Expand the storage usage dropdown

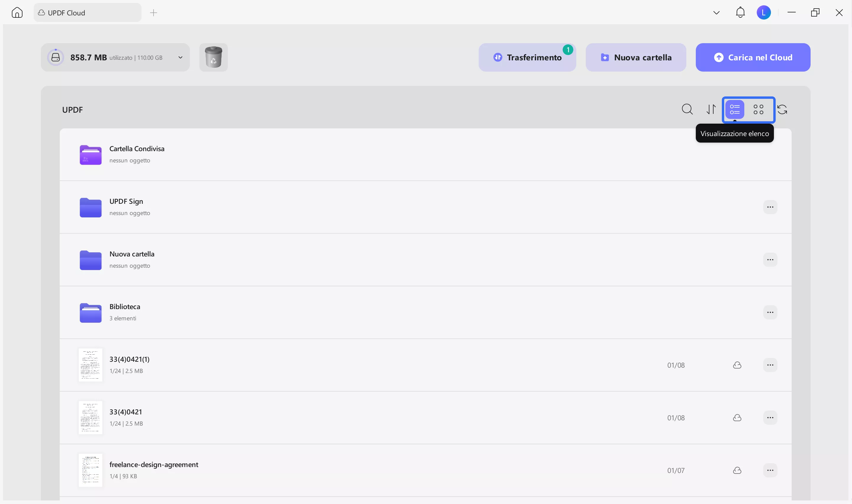point(180,57)
